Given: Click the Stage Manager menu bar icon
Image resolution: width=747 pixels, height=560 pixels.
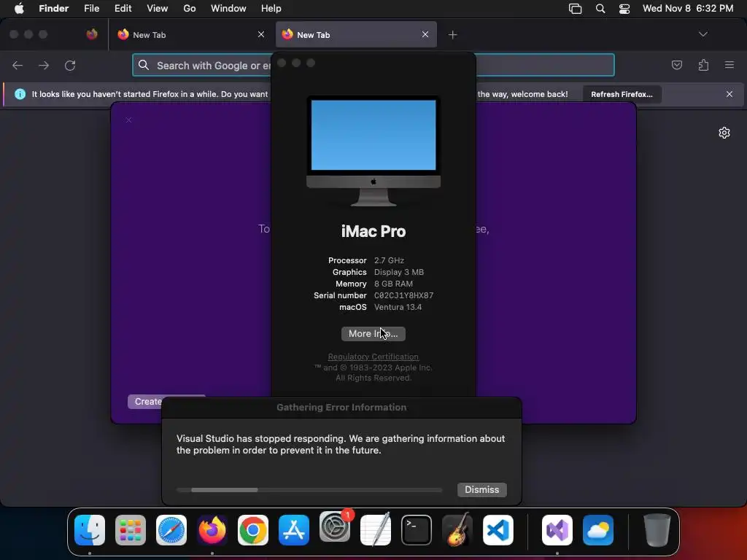Looking at the screenshot, I should [x=576, y=9].
